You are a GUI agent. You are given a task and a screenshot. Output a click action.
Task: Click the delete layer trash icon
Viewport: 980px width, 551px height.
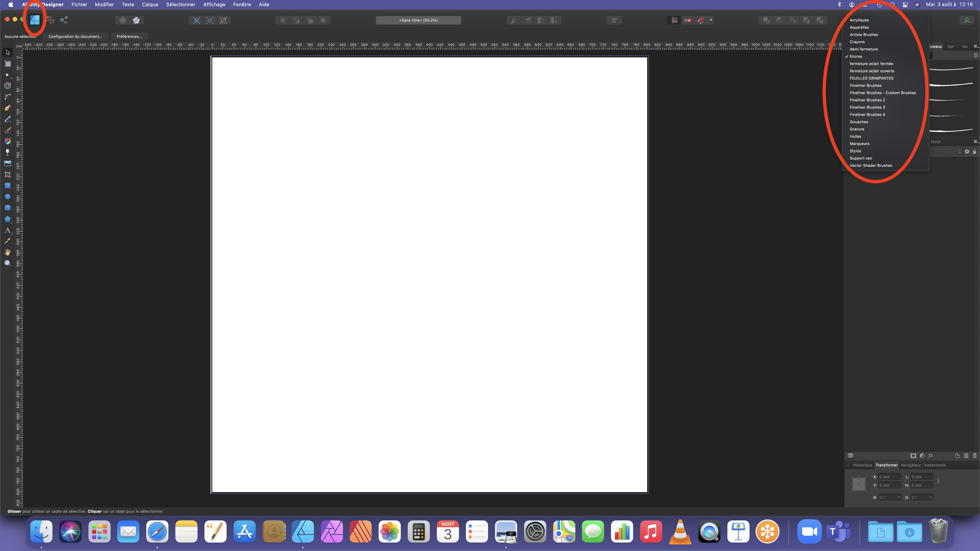tap(975, 456)
